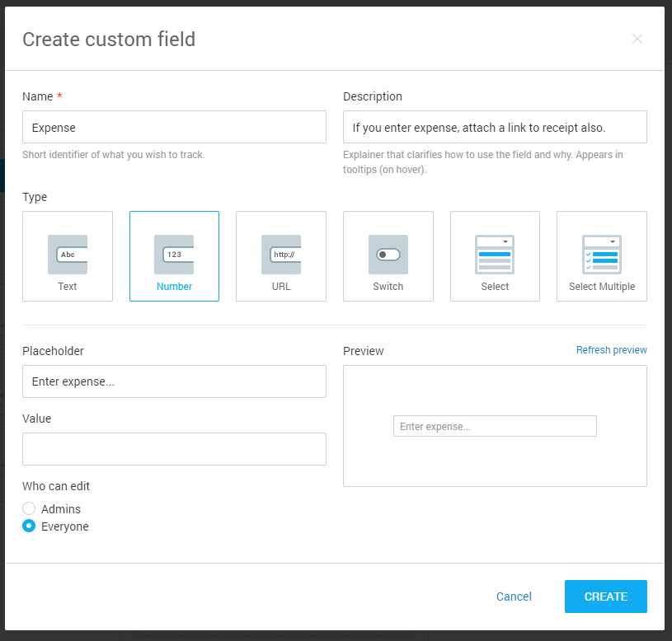Screen dimensions: 672x641
Task: Refresh the preview via the link
Action: [612, 350]
